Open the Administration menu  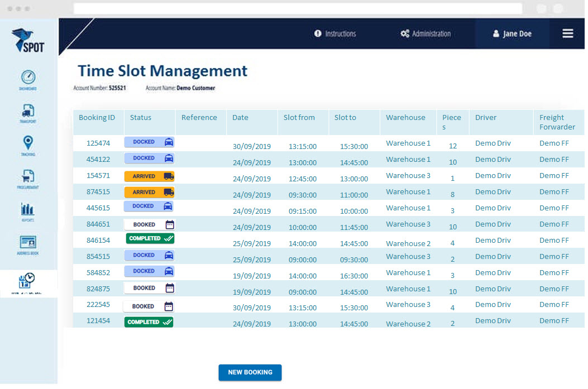point(426,33)
